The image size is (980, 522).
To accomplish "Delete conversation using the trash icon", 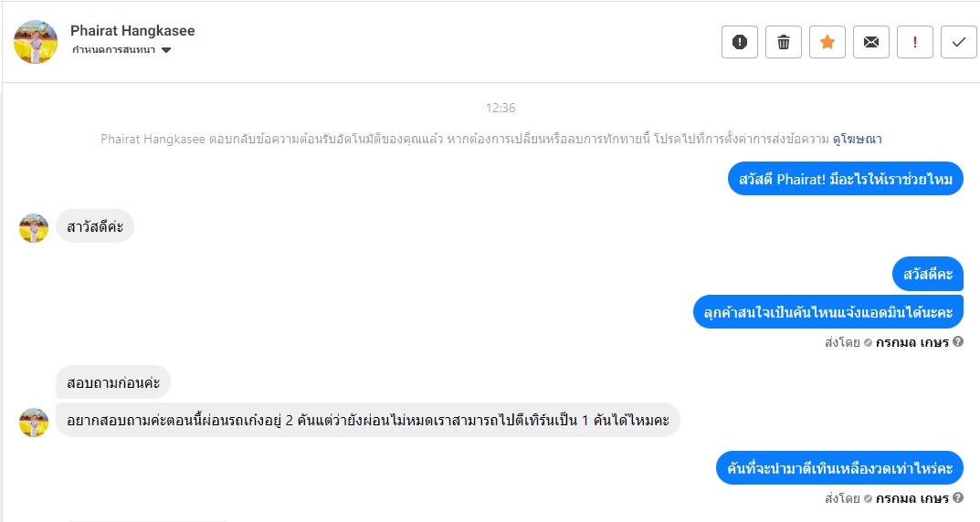I will (784, 42).
